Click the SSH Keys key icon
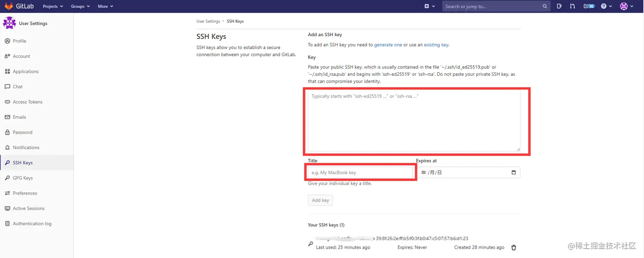 (7, 163)
